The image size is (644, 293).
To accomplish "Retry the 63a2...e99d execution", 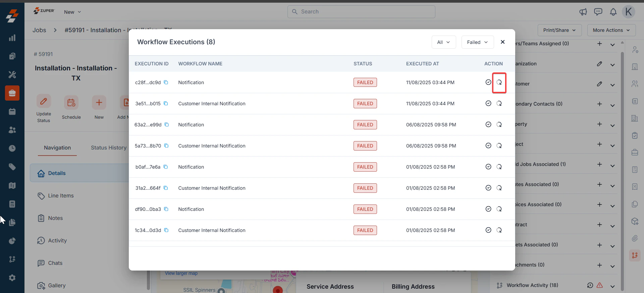I will (499, 125).
